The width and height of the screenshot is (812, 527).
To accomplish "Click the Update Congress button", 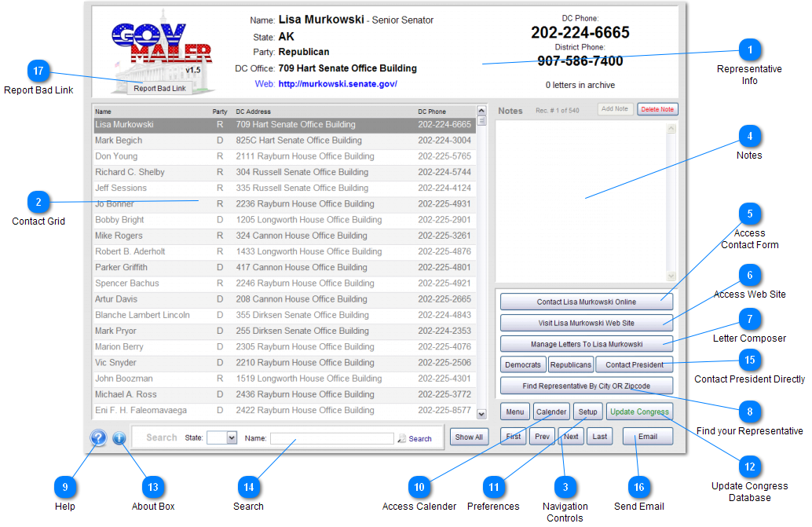I will tap(639, 412).
